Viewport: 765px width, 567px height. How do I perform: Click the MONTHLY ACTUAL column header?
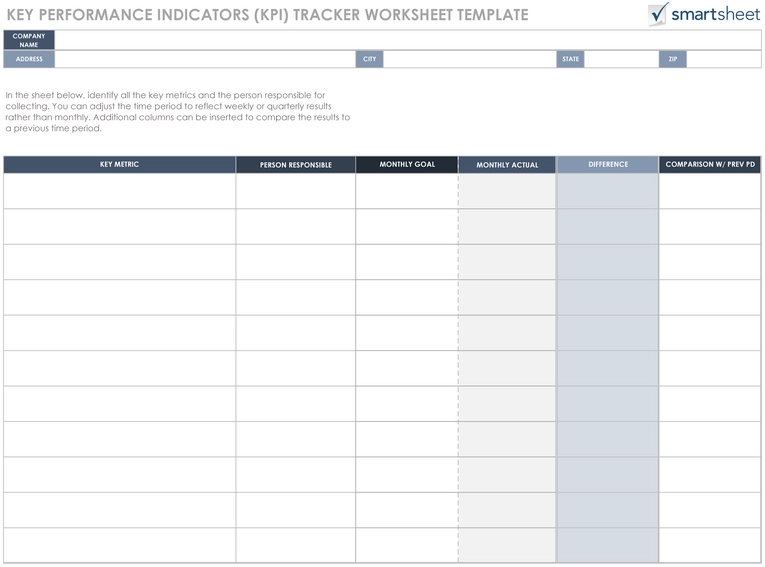507,164
